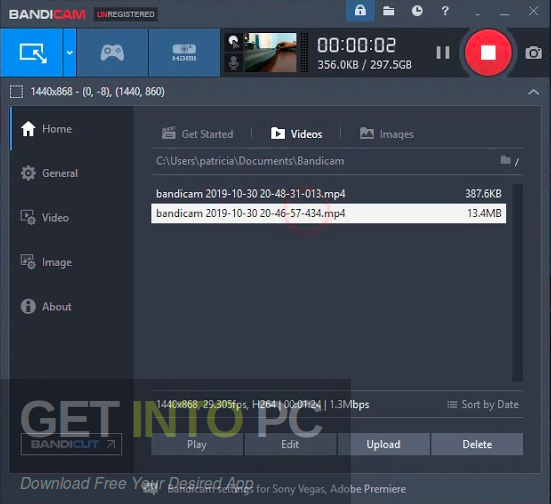Close the Bandicam window
Screen dimensions: 551x504
click(533, 11)
